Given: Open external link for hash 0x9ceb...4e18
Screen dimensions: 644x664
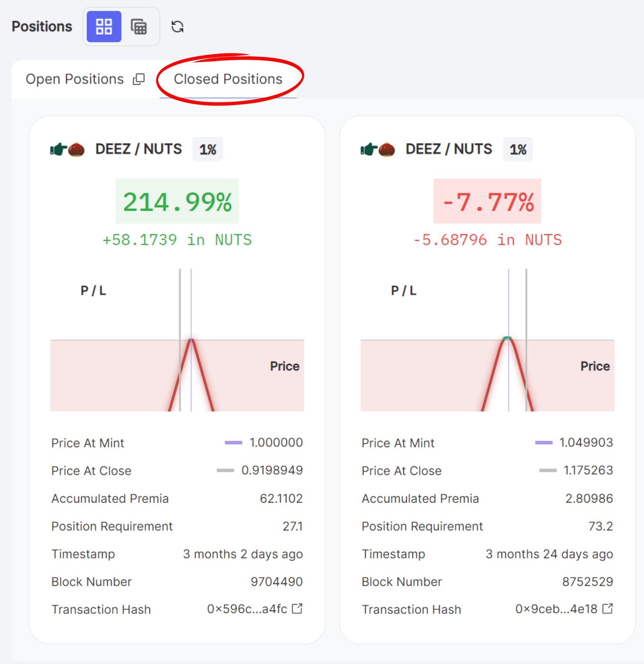Looking at the screenshot, I should point(607,609).
